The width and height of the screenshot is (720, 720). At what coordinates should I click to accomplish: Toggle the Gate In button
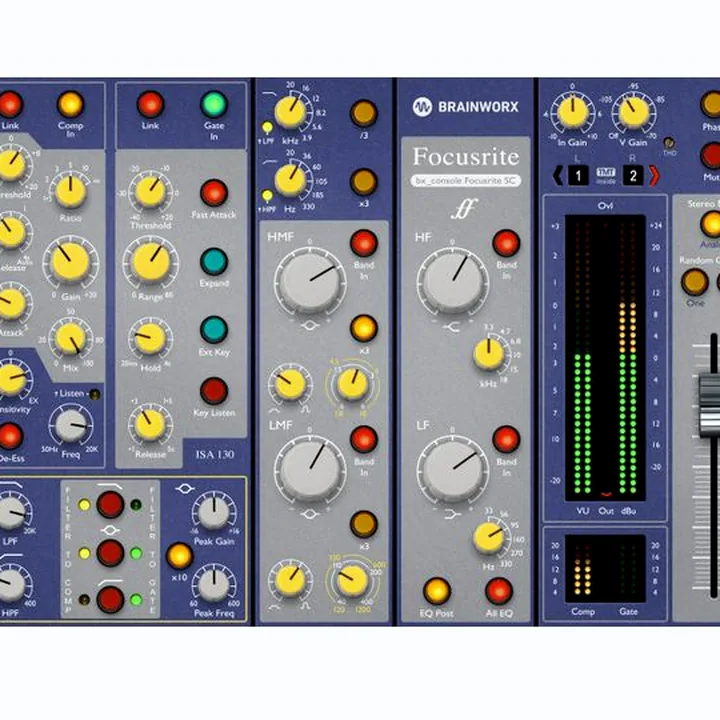click(x=214, y=104)
